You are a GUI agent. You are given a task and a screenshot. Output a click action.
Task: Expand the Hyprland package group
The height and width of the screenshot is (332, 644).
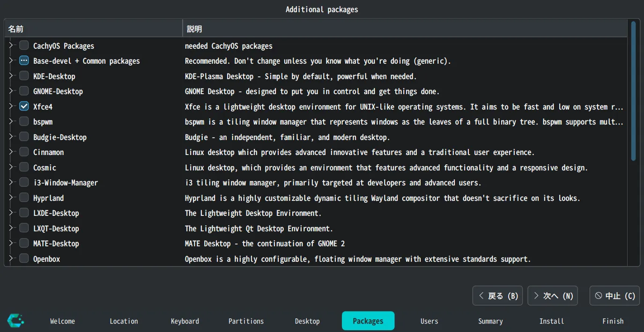pos(11,198)
